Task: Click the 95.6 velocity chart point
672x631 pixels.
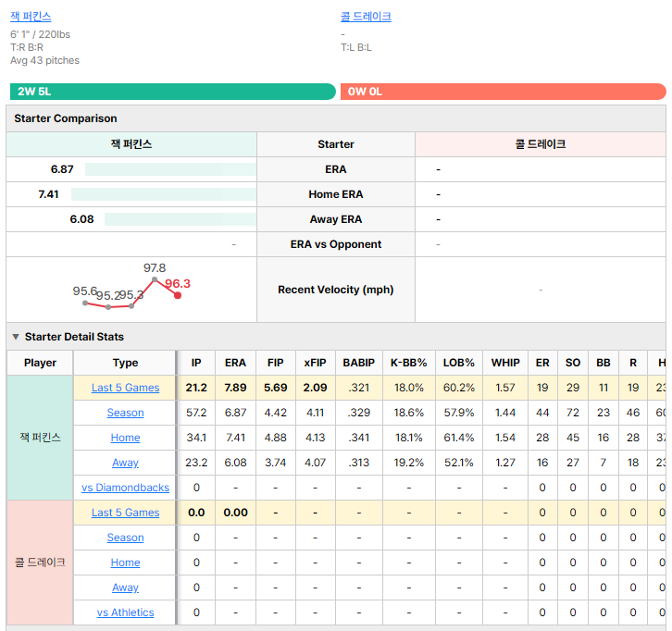Action: click(85, 303)
